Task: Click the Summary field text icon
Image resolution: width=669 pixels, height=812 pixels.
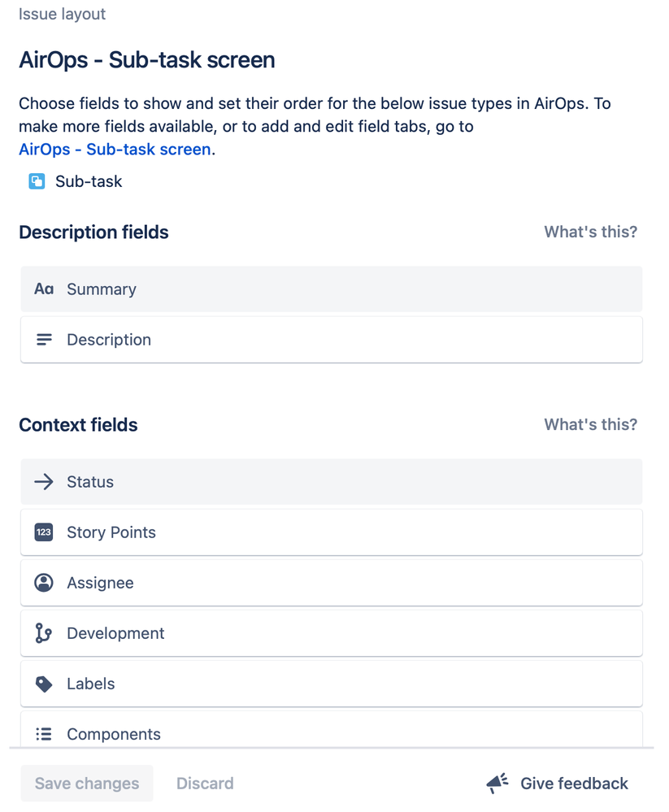Action: click(44, 289)
